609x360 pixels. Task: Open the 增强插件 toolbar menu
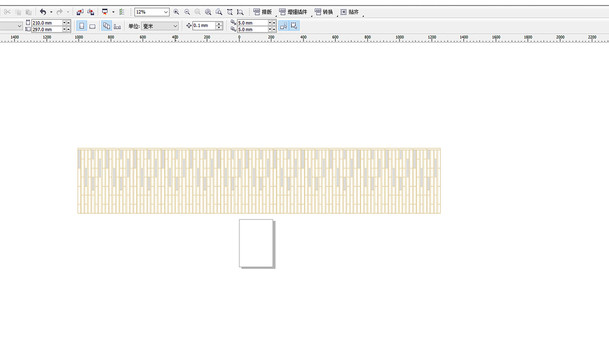[x=294, y=12]
